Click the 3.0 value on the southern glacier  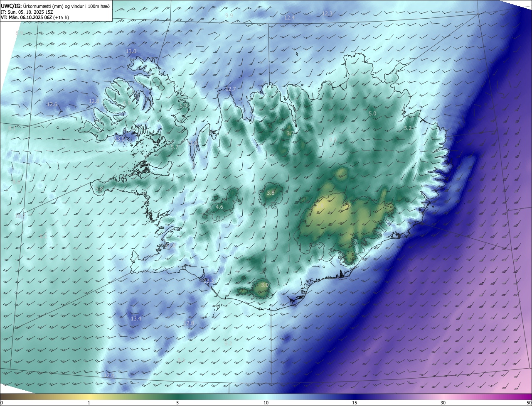(264, 285)
